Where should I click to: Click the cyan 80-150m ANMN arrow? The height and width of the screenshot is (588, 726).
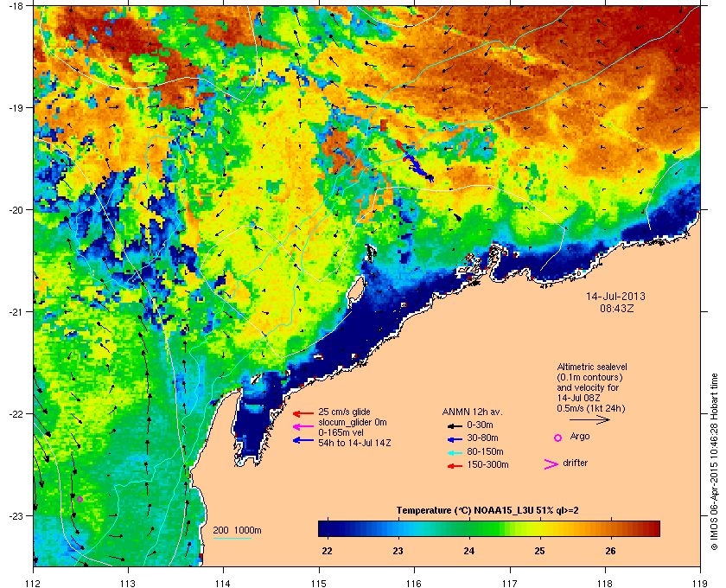455,453
